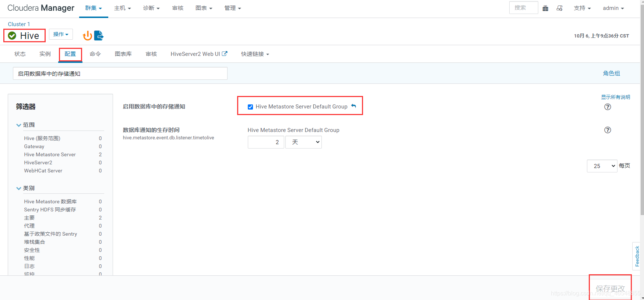Filter by Hive Metastore 数据库 category
Image resolution: width=644 pixels, height=300 pixels.
click(x=50, y=201)
